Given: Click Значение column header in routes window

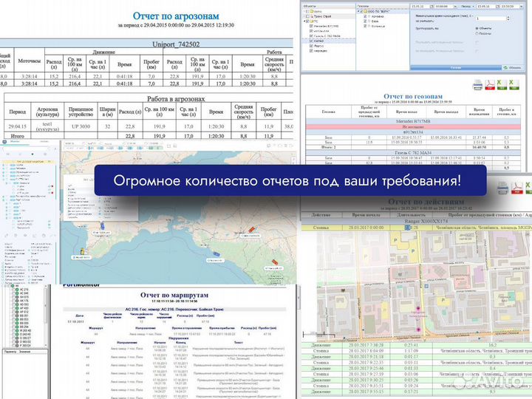Looking at the screenshot, I should coord(25,352).
